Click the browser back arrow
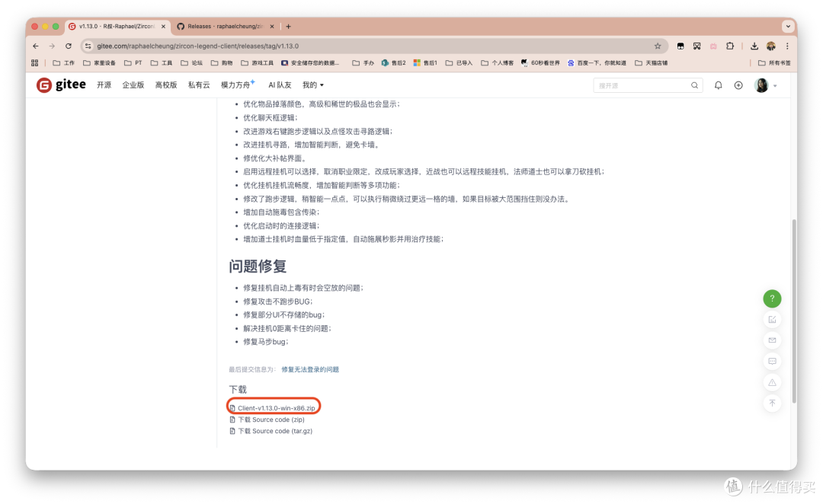The image size is (823, 504). (36, 46)
